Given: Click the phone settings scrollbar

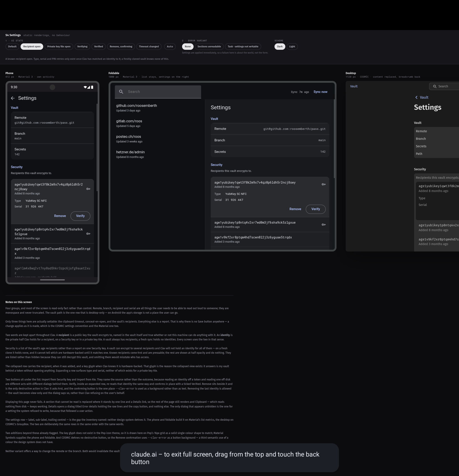Looking at the screenshot, I should (97, 147).
